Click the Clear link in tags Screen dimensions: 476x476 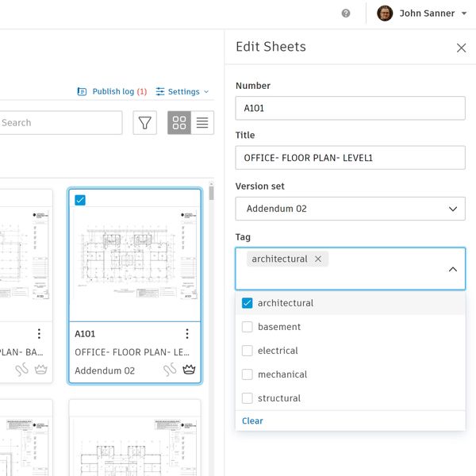(252, 421)
